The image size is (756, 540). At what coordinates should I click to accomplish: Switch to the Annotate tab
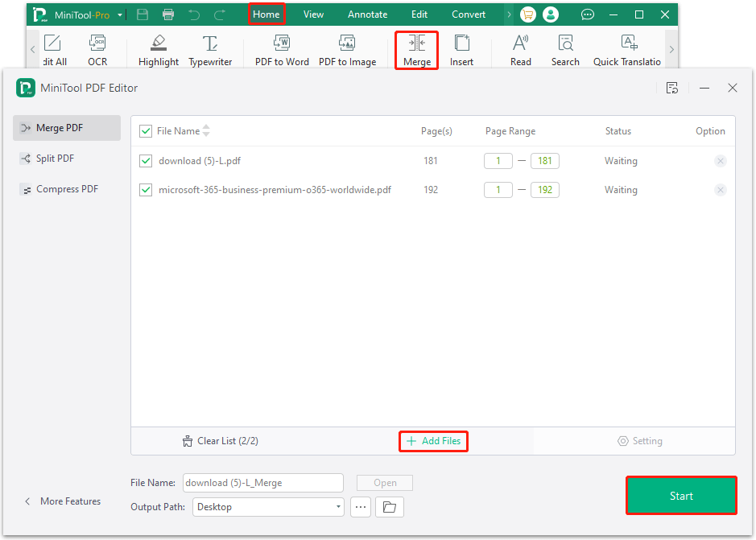click(x=367, y=14)
